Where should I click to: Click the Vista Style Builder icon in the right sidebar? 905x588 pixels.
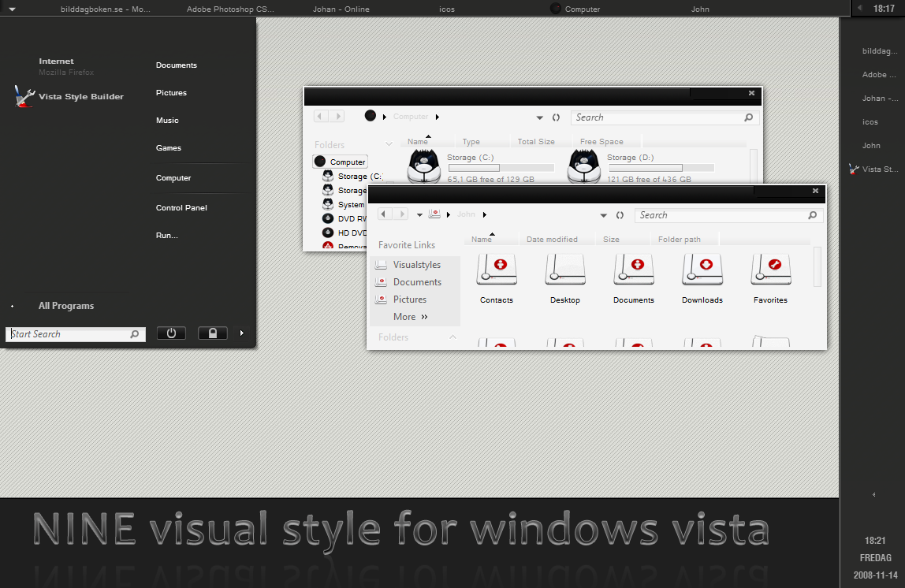(854, 169)
